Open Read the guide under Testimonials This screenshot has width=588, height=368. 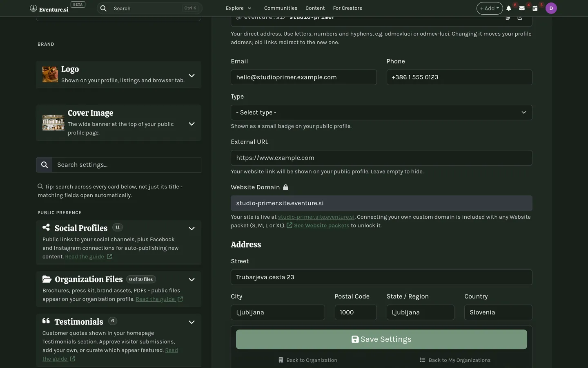[x=171, y=350]
